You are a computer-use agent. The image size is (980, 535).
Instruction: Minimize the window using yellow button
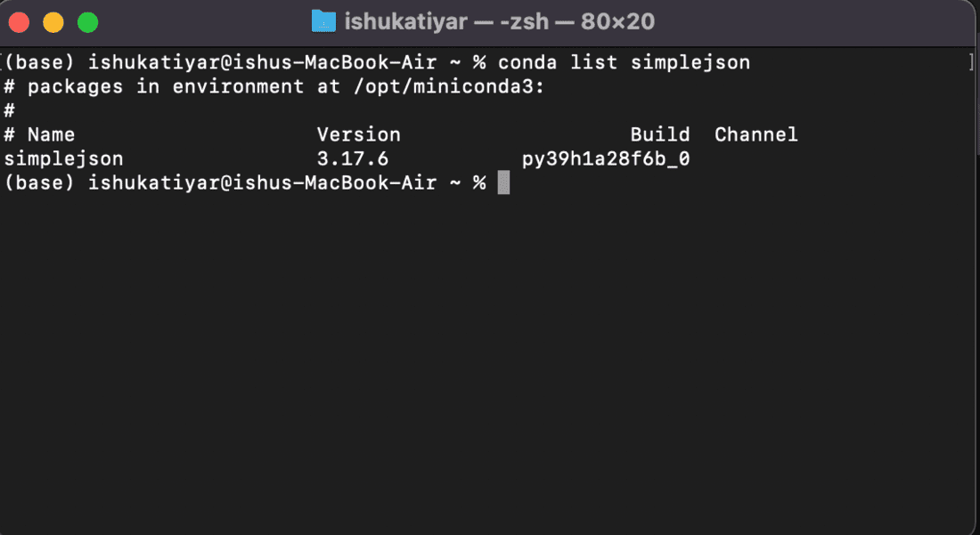[53, 22]
